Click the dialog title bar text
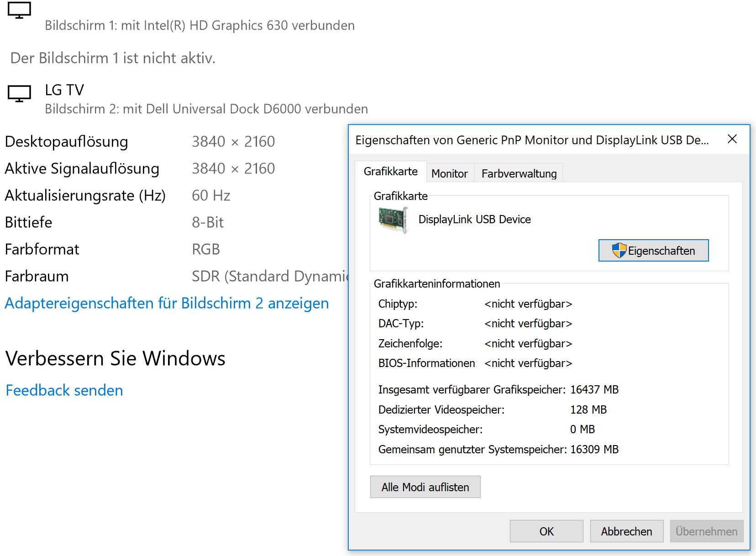This screenshot has height=556, width=756. pos(532,140)
